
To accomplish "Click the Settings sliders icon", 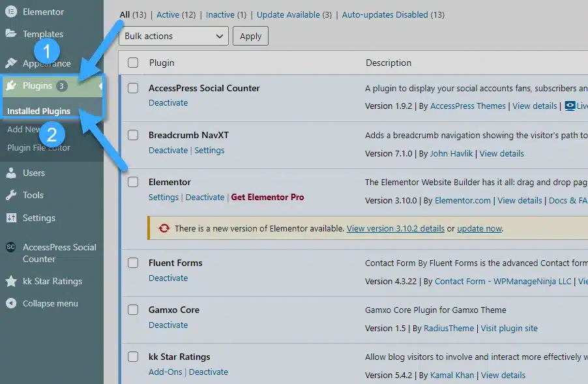I will click(11, 218).
